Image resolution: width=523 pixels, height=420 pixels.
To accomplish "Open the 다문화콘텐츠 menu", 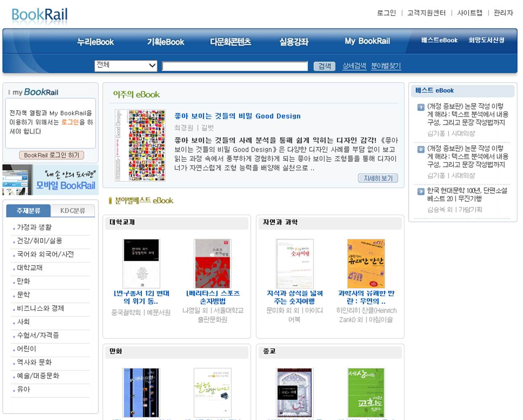I will (231, 42).
